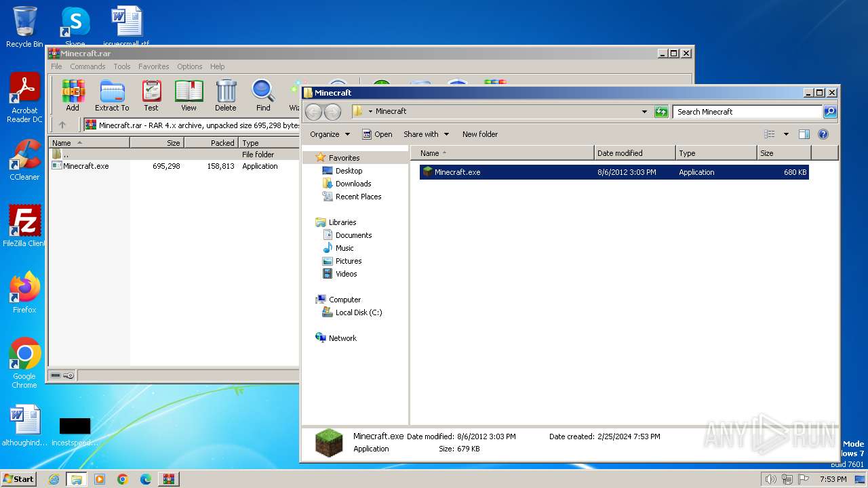Click the FileZilla Client desktop shortcut

tap(24, 226)
